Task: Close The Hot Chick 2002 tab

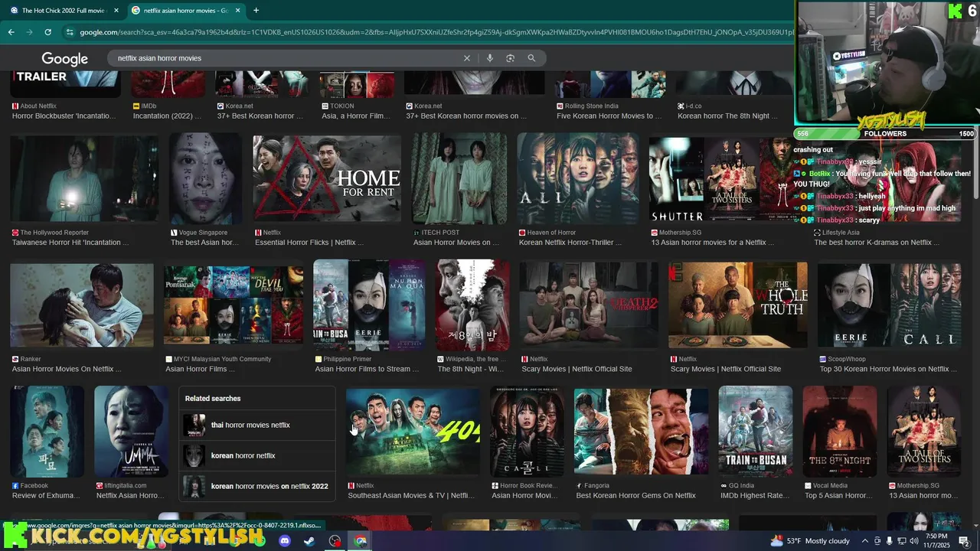Action: point(116,11)
